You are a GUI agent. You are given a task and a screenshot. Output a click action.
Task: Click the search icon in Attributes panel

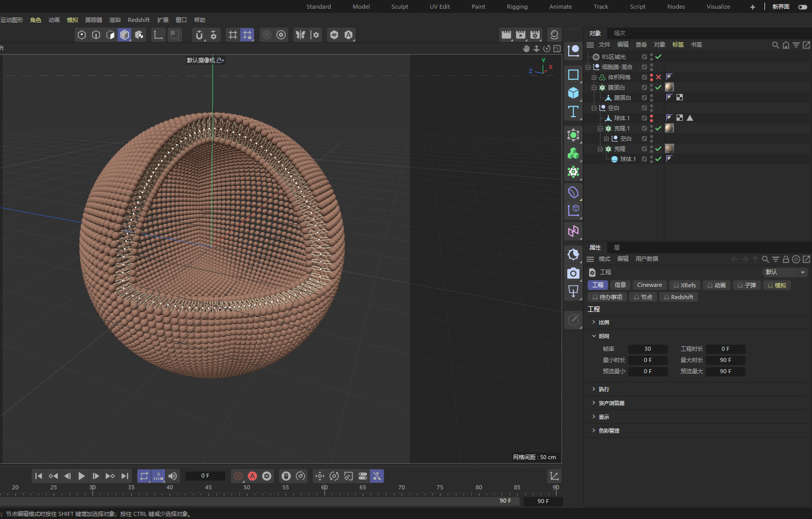[x=765, y=259]
